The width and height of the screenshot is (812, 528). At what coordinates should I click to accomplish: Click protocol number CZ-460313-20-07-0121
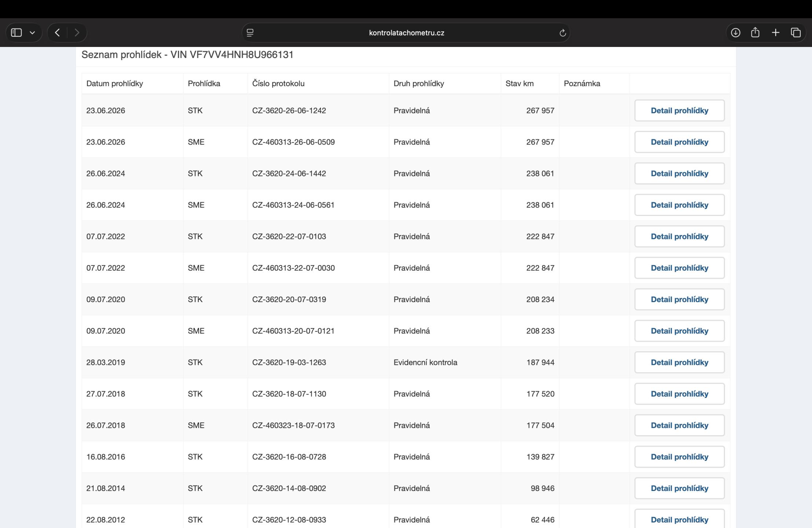coord(293,331)
